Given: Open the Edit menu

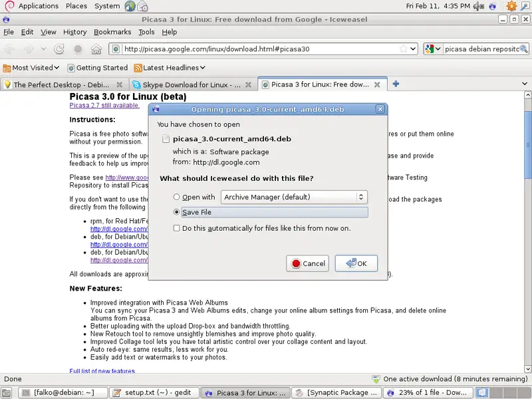Looking at the screenshot, I should tap(27, 32).
